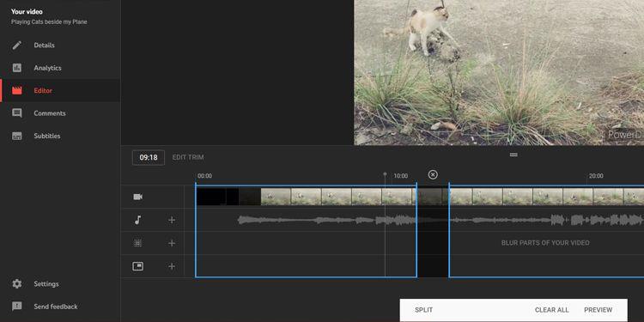Click the PREVIEW button
Screen dimensions: 644x322
pyautogui.click(x=598, y=310)
